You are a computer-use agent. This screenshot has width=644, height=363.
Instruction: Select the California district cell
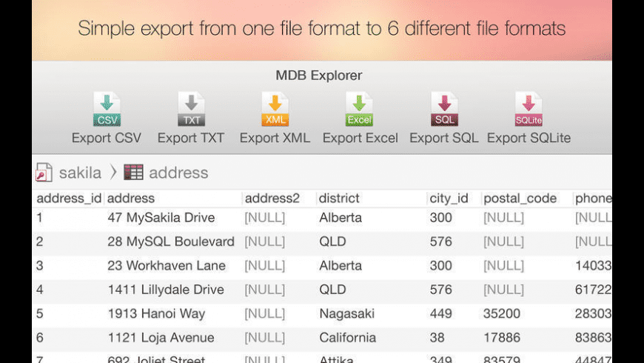[347, 338]
